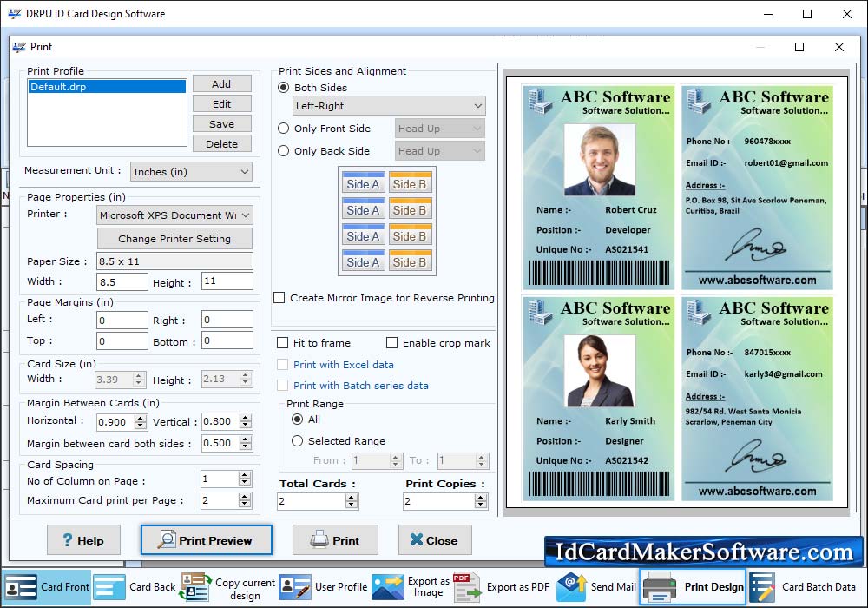Screen dimensions: 868x608
Task: Select Only Back Side option
Action: click(x=284, y=151)
